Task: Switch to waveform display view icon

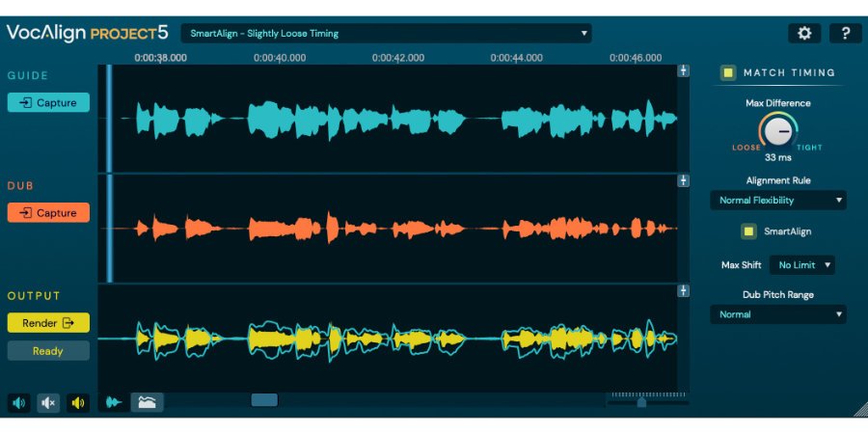Action: pos(115,402)
